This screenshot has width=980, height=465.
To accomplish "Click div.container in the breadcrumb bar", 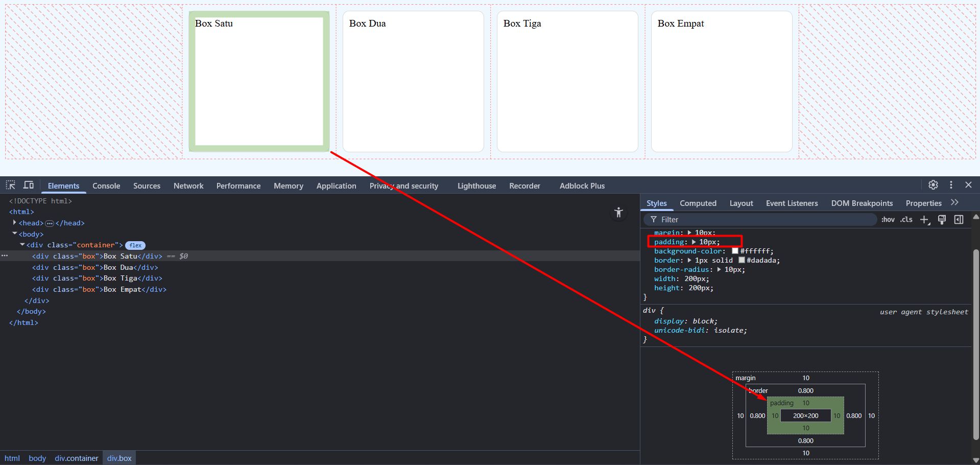I will point(77,458).
